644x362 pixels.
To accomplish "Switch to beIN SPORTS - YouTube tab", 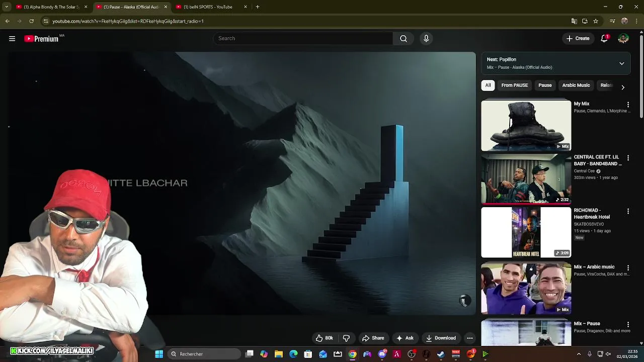I will 211,7.
